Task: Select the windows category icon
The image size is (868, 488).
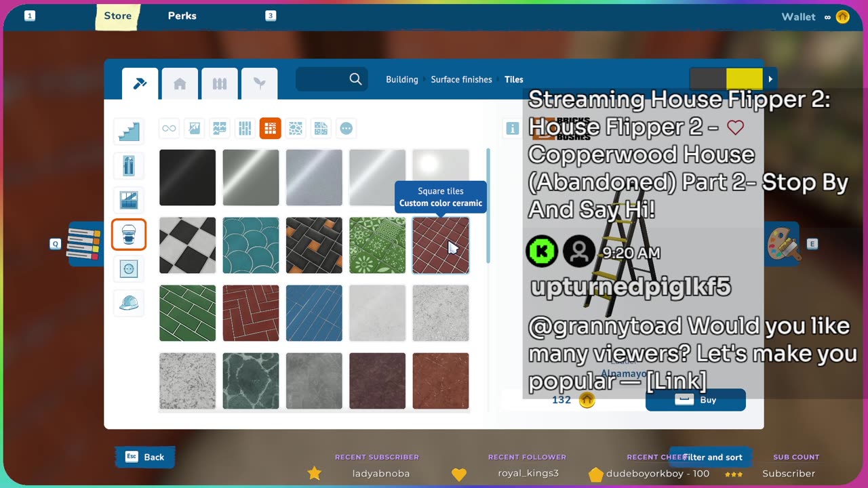Action: point(129,200)
